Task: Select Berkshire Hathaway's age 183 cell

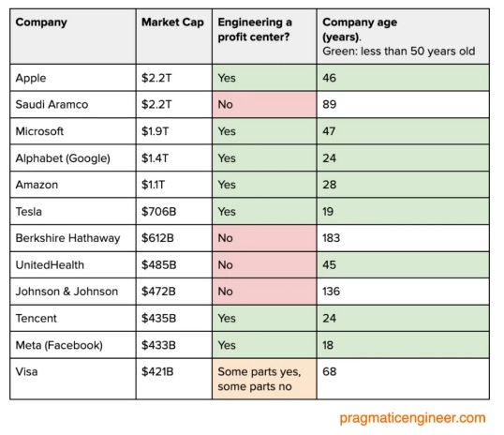Action: 403,238
